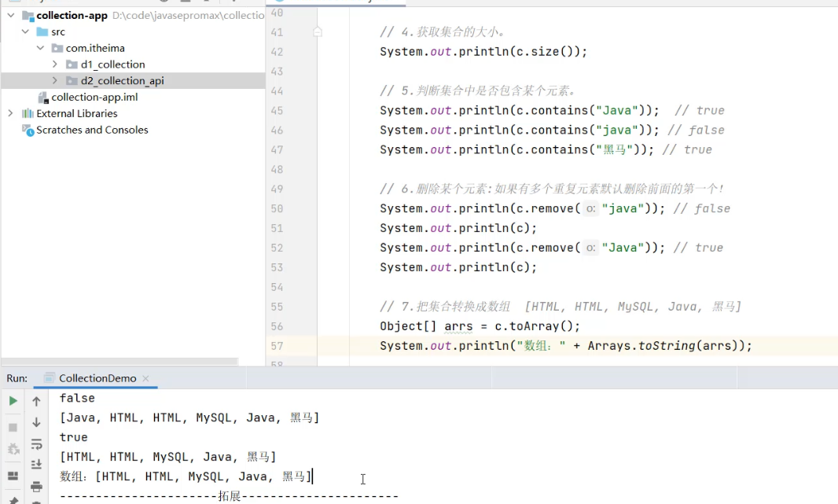Click gutter line number 45
The image size is (838, 504).
pyautogui.click(x=277, y=111)
